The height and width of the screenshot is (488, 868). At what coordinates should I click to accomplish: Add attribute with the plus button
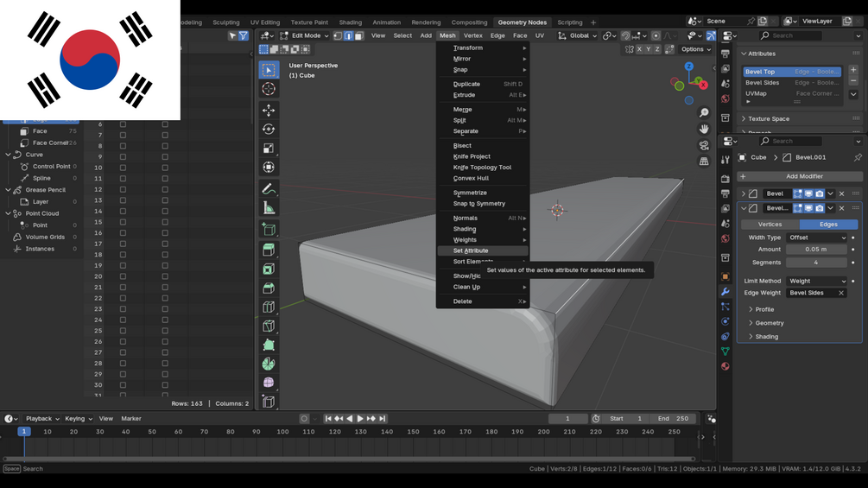click(x=853, y=70)
